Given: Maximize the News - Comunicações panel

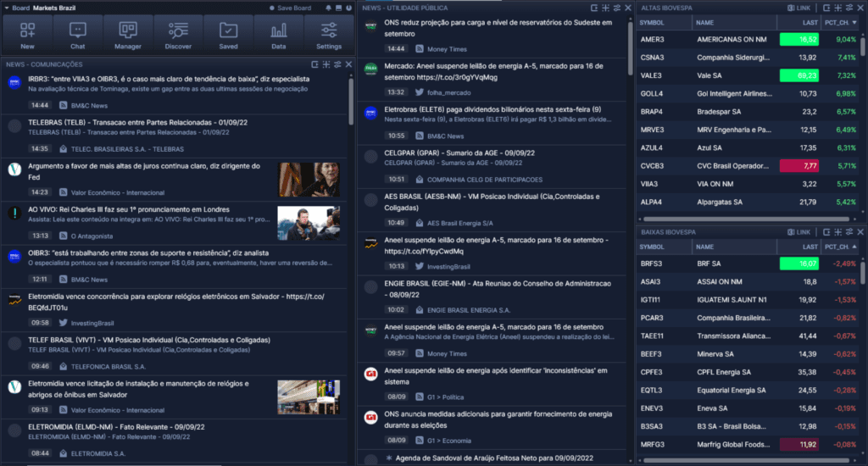Looking at the screenshot, I should 326,64.
